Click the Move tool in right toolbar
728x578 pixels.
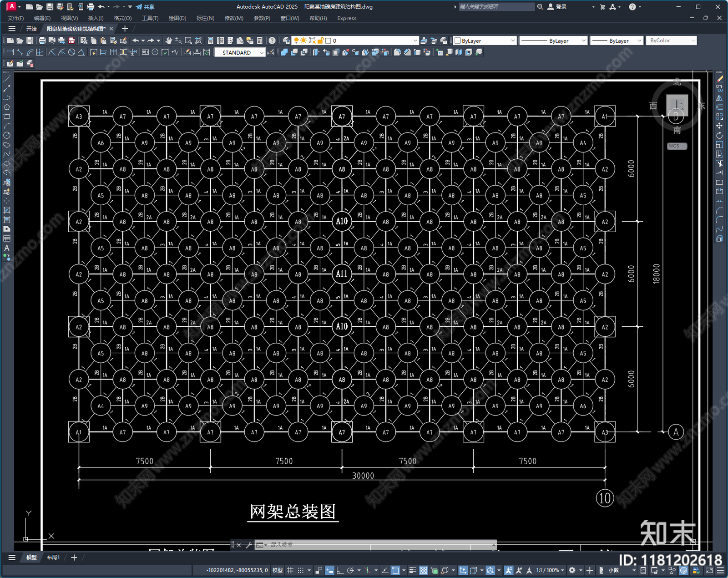click(x=719, y=126)
